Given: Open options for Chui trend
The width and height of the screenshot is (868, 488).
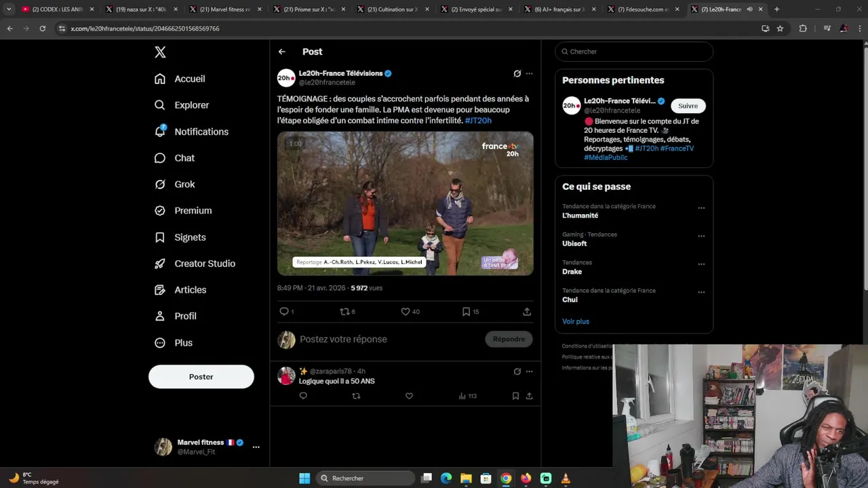Looking at the screenshot, I should point(701,293).
